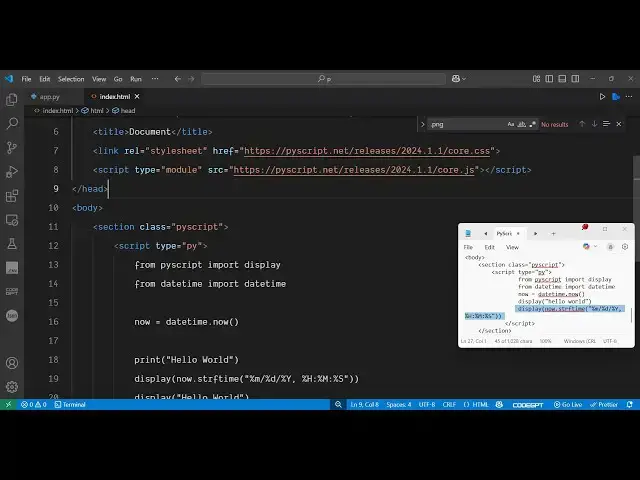This screenshot has height=480, width=640.
Task: Open the View menu in Notepad
Action: pyautogui.click(x=512, y=247)
